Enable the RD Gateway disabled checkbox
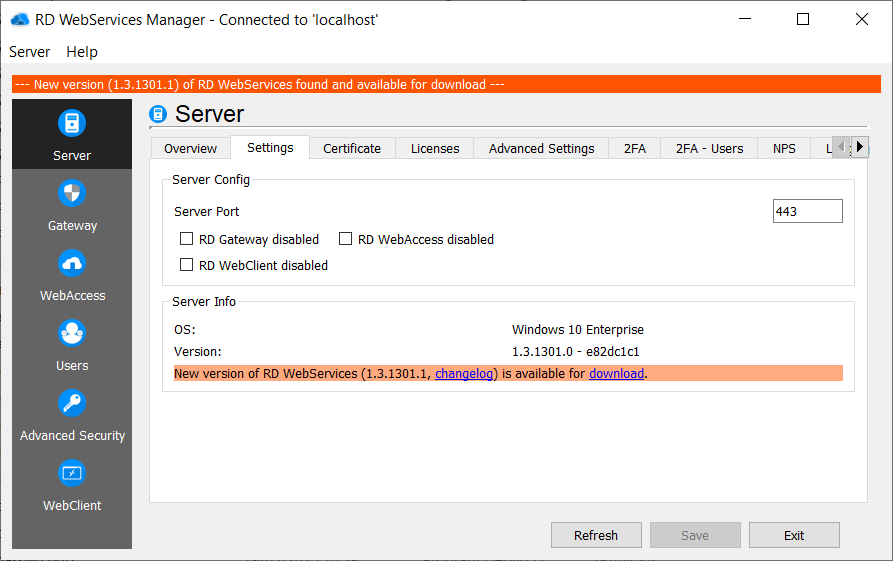Screen dimensions: 893x561 [x=186, y=239]
